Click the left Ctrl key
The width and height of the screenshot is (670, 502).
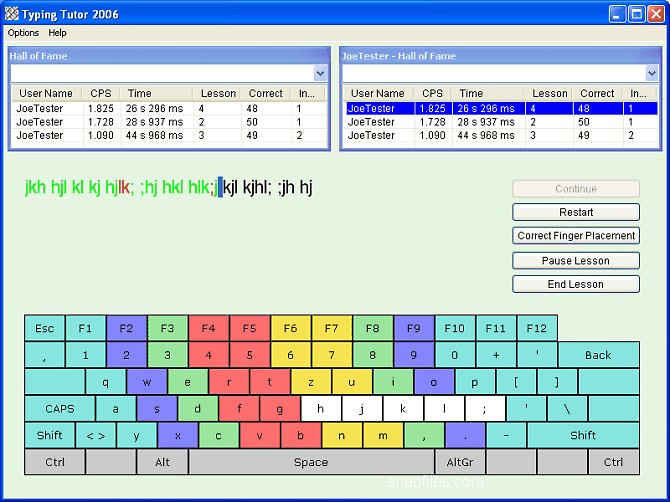click(x=55, y=462)
